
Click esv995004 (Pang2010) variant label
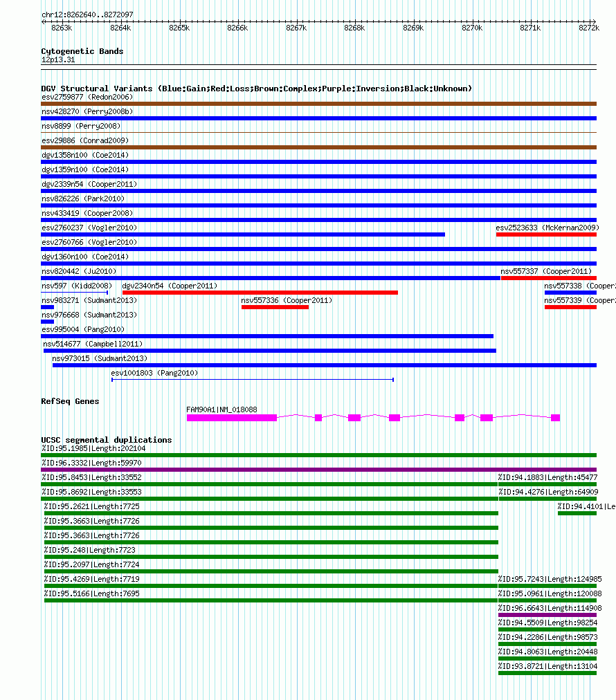83,329
